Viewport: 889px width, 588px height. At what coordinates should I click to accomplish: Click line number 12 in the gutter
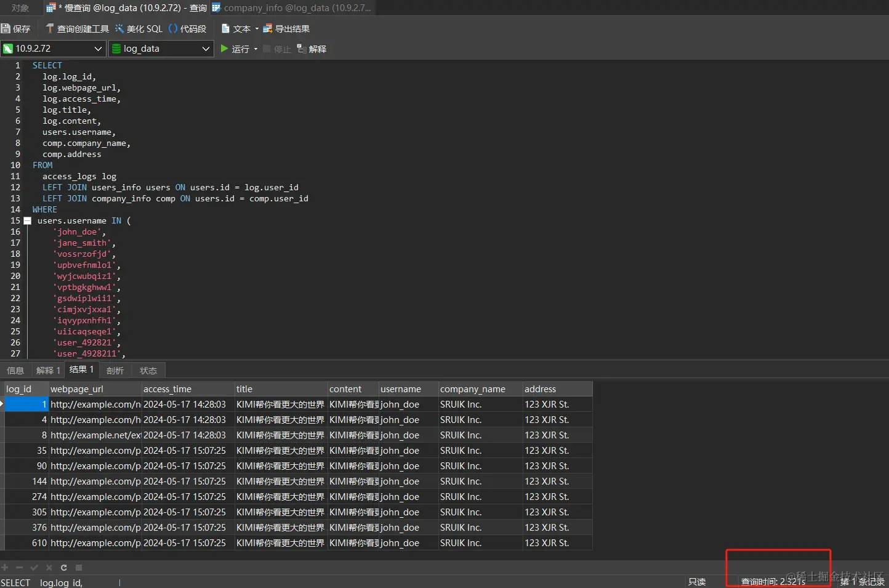pyautogui.click(x=15, y=187)
